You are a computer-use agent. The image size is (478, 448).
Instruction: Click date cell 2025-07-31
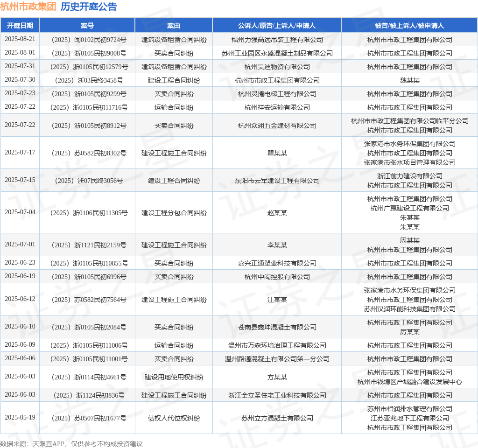tap(20, 66)
